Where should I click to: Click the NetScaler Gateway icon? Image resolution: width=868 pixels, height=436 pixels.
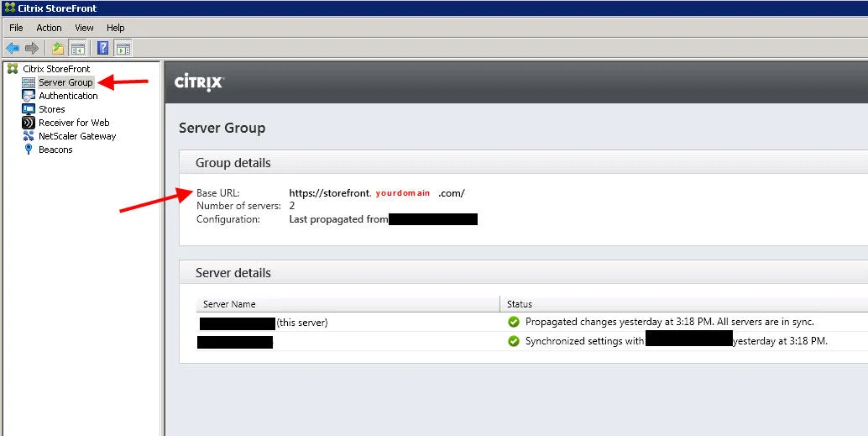tap(29, 136)
